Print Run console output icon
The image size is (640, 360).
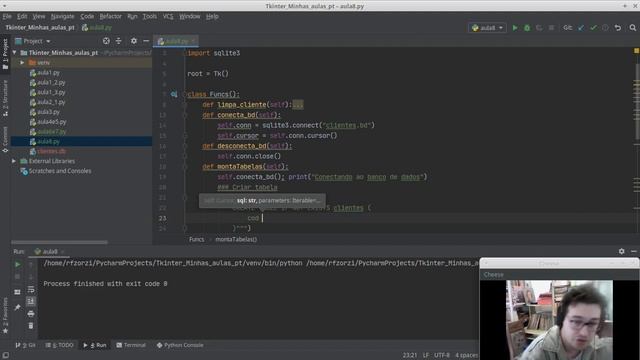(31, 313)
